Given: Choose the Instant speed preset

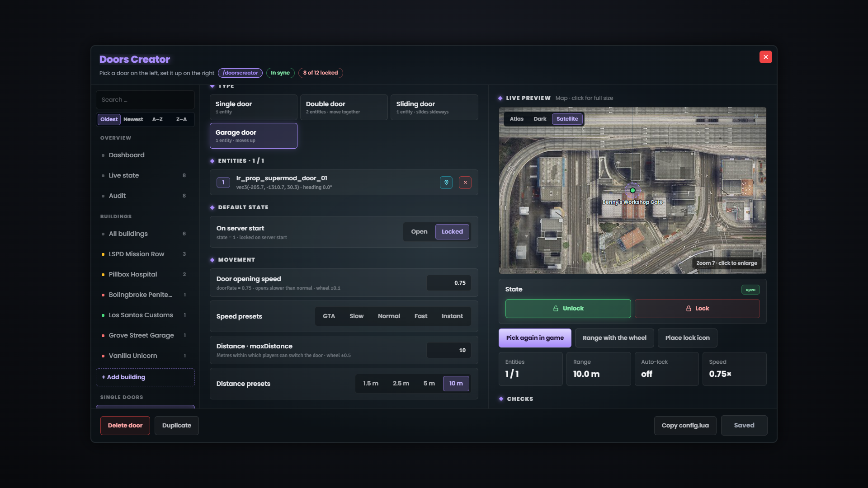Looking at the screenshot, I should point(452,316).
